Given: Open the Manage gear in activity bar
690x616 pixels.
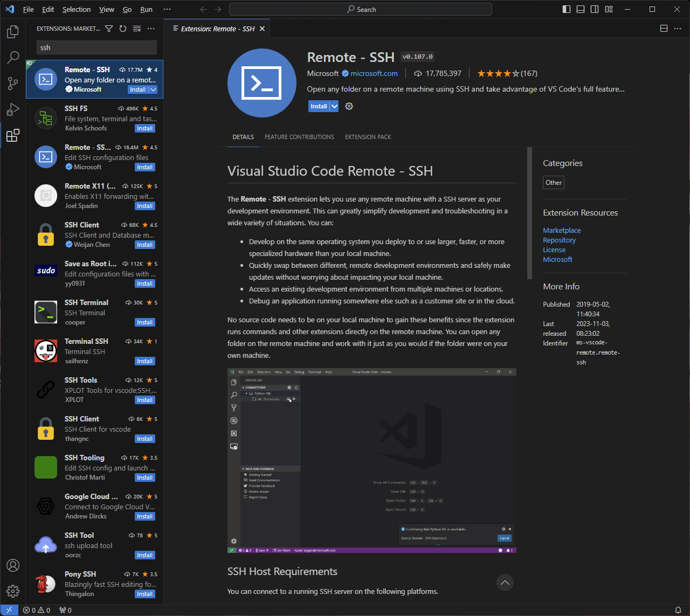Looking at the screenshot, I should click(13, 591).
